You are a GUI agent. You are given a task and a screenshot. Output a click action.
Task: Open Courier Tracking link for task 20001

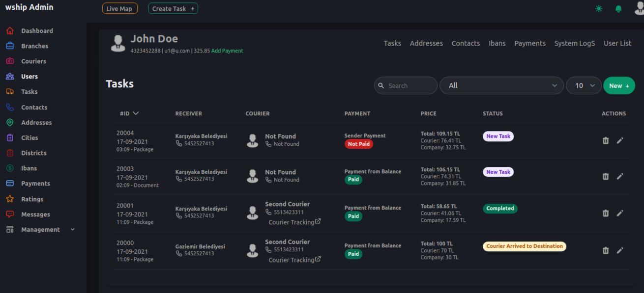294,222
